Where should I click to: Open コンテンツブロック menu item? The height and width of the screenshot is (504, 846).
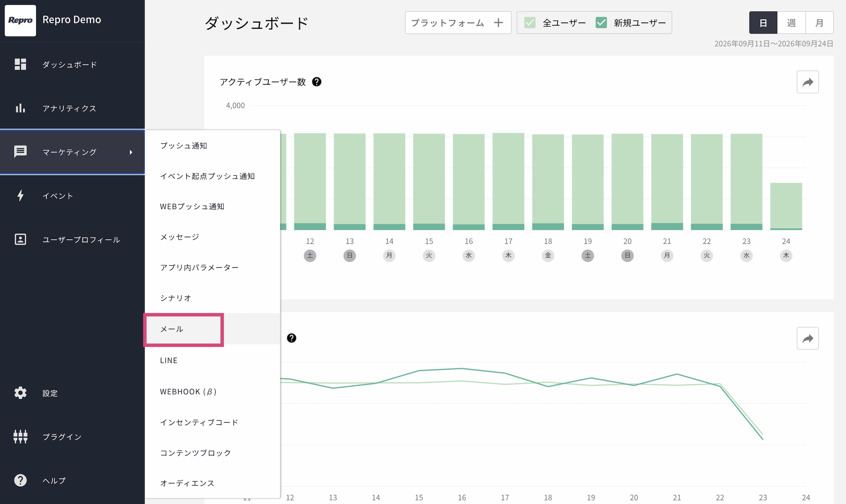[213, 453]
